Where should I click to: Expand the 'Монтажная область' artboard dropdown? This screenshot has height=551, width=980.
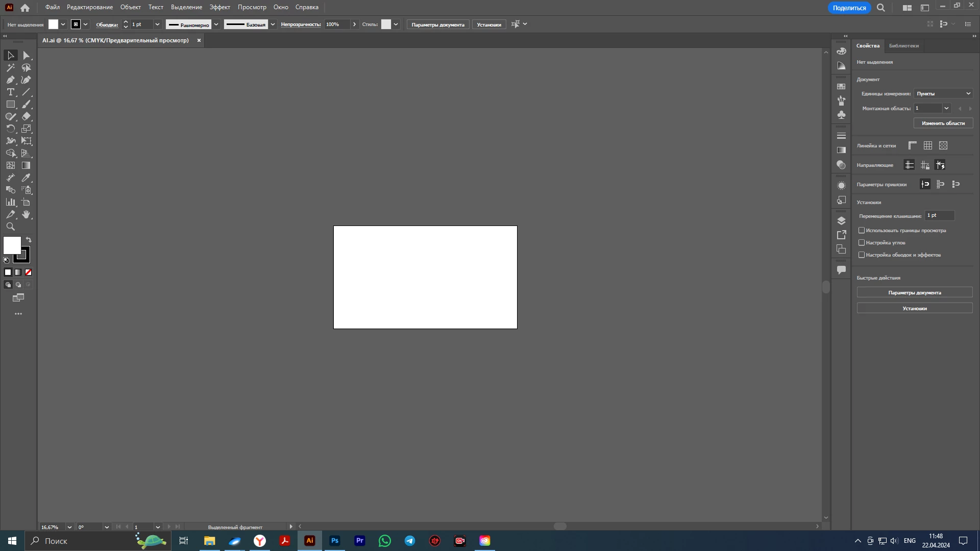[946, 108]
